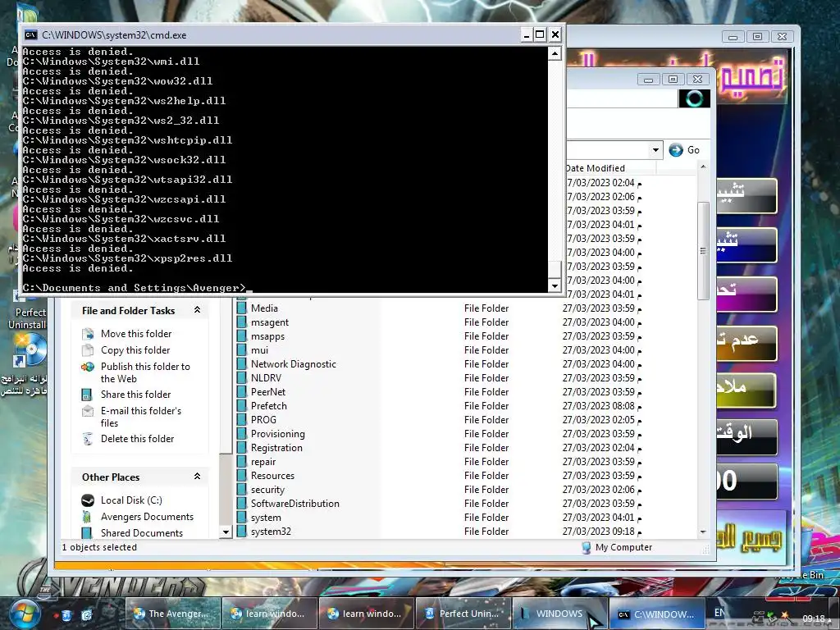
Task: Select the mui folder name
Action: [x=259, y=350]
